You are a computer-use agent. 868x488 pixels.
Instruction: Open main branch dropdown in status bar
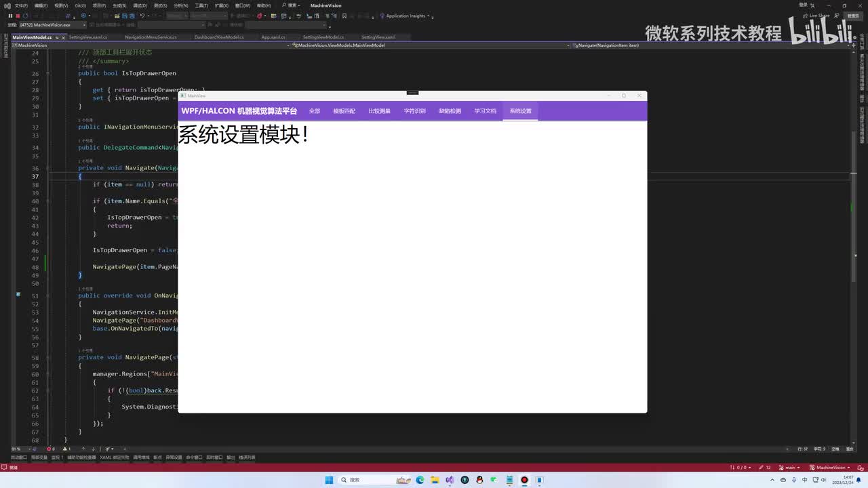coord(789,468)
